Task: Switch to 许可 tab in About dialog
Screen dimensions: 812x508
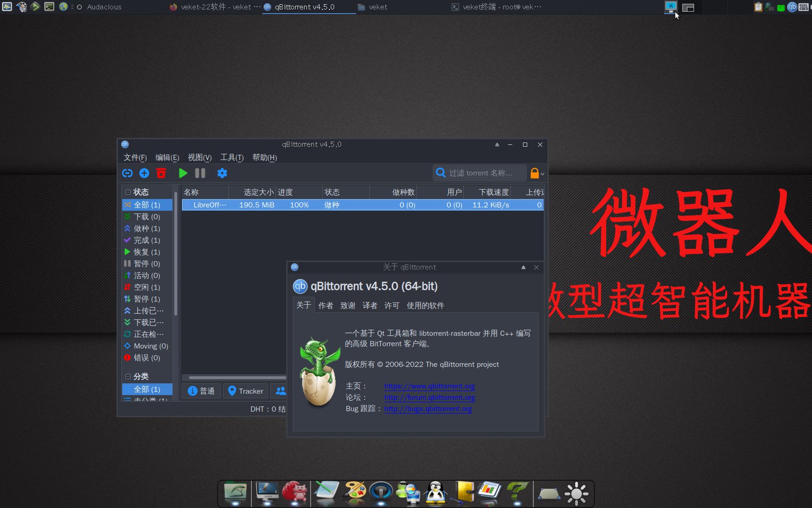Action: pyautogui.click(x=392, y=306)
